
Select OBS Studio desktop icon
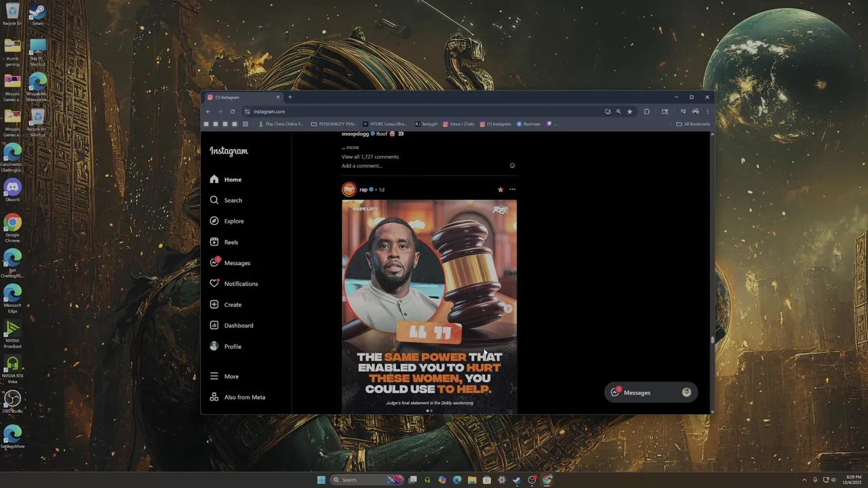pos(12,401)
